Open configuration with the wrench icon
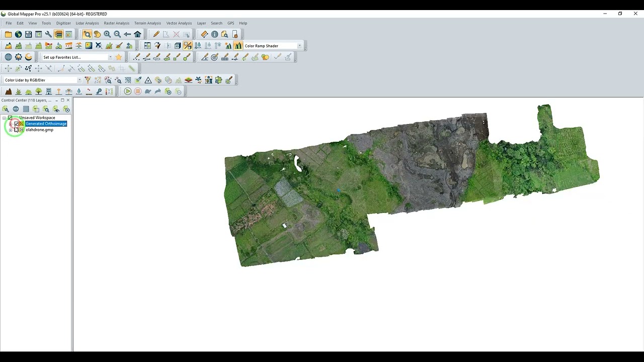This screenshot has width=644, height=362. 48,34
